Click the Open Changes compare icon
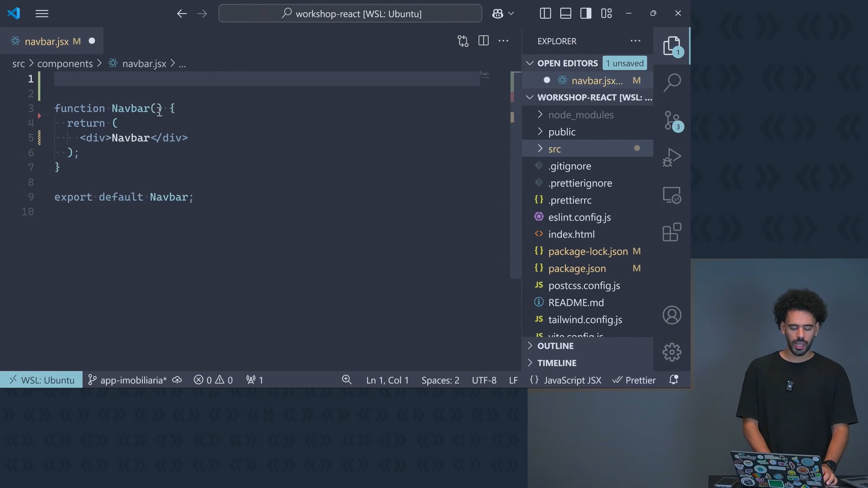 pos(462,41)
